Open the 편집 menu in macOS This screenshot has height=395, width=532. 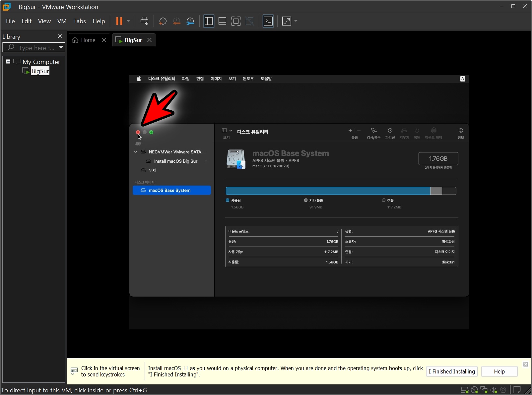(x=200, y=79)
